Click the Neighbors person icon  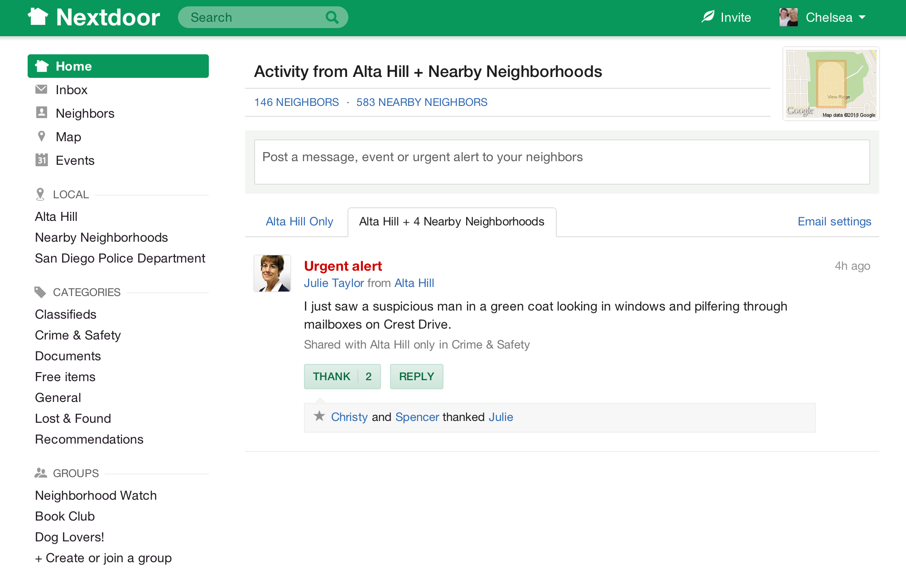41,112
